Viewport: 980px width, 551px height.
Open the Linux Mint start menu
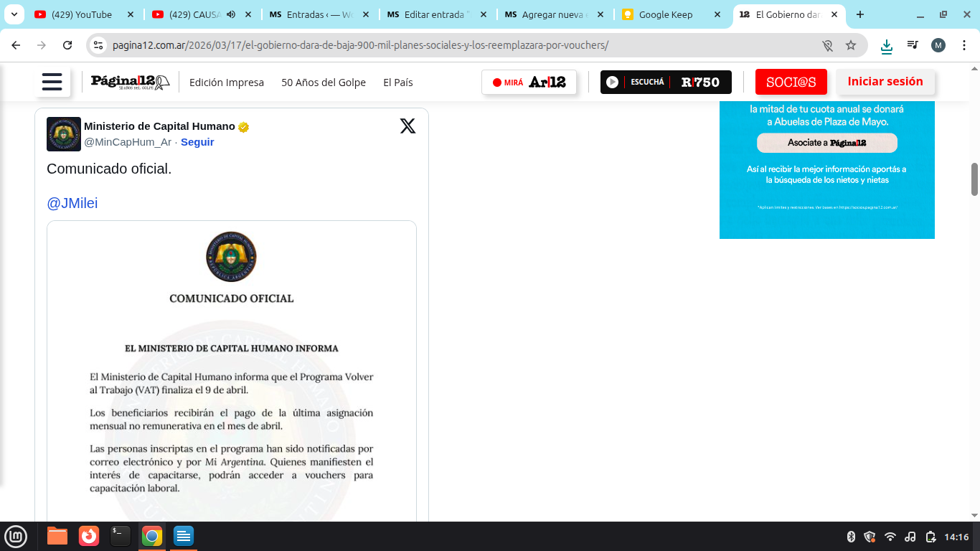click(x=16, y=536)
